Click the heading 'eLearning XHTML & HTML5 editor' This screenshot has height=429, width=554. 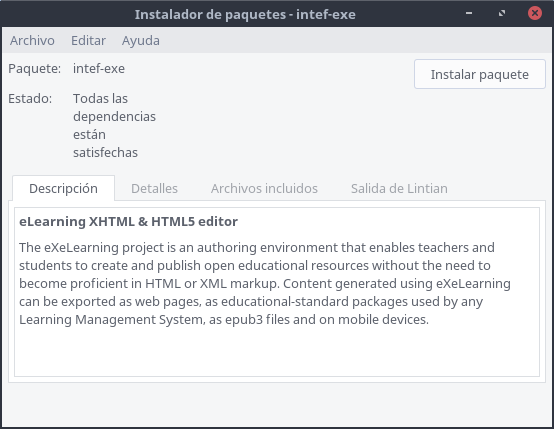(x=128, y=222)
